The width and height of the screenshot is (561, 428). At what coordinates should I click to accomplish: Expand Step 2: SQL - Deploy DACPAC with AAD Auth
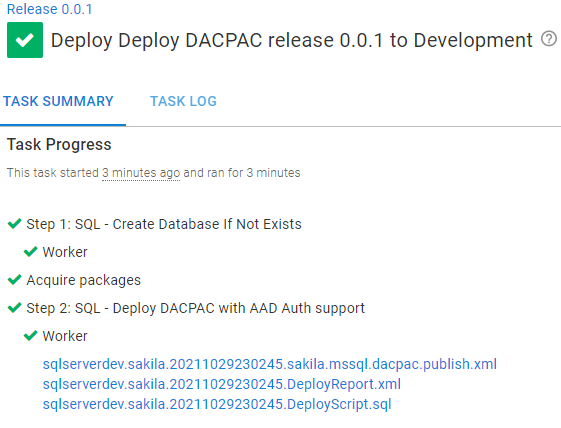(x=195, y=308)
